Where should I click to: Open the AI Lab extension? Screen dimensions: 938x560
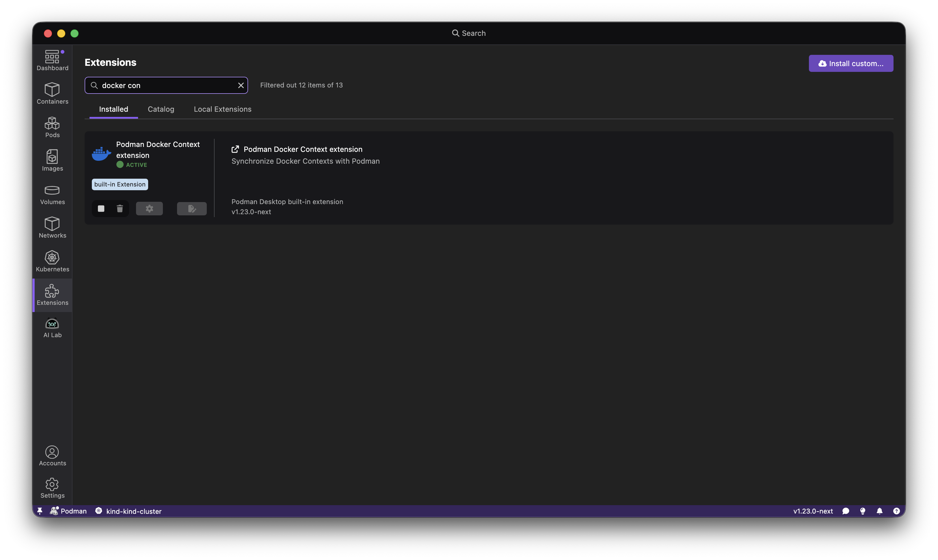pyautogui.click(x=52, y=327)
